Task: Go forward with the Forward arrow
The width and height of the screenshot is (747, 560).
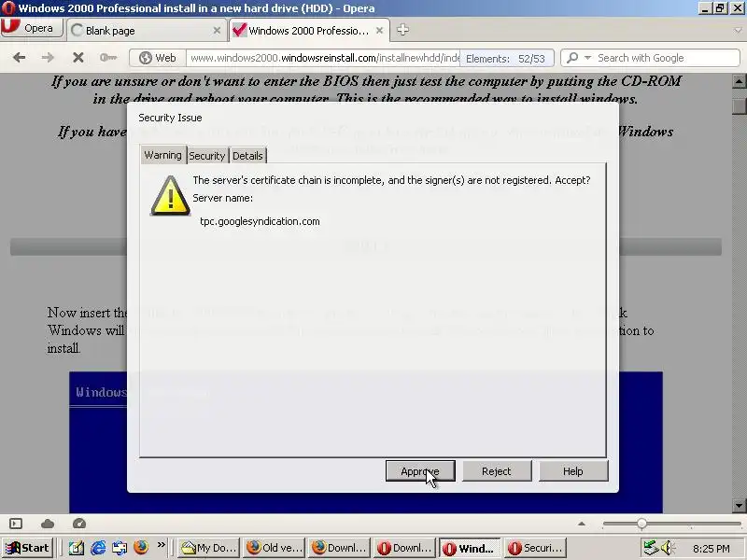Action: point(48,58)
